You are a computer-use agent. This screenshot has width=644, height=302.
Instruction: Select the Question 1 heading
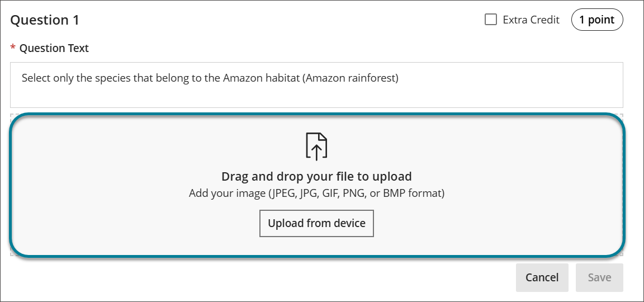pyautogui.click(x=45, y=21)
